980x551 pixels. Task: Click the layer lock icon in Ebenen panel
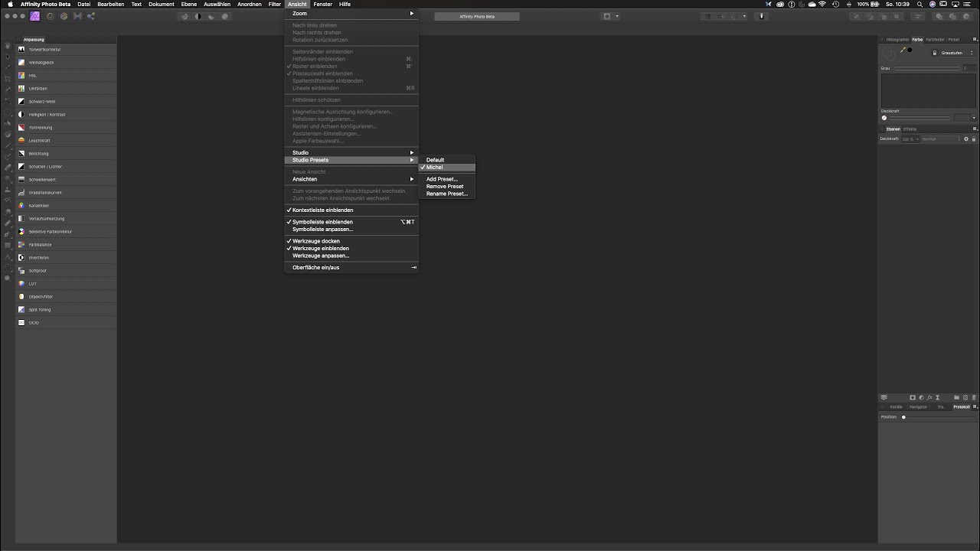[974, 139]
